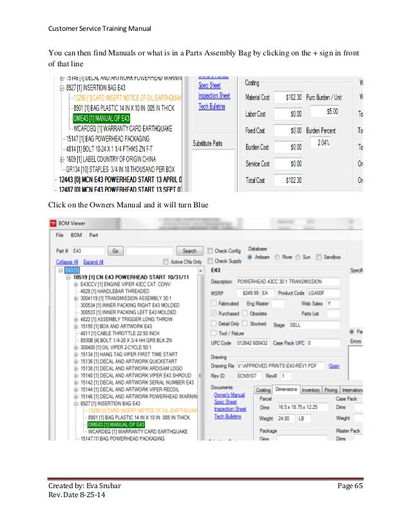Select 8930B BOLT 1/4-20 X 3/4 row
Viewport: 411px width, 532px height.
point(126,340)
